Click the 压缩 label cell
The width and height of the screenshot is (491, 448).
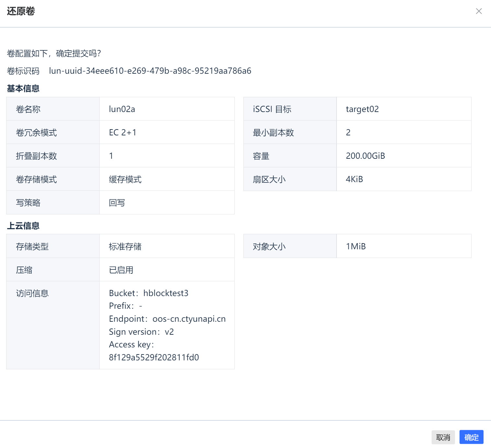tap(53, 269)
